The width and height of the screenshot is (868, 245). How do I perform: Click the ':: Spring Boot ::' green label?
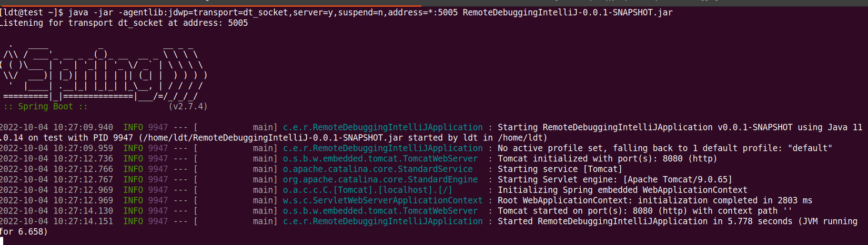(45, 106)
